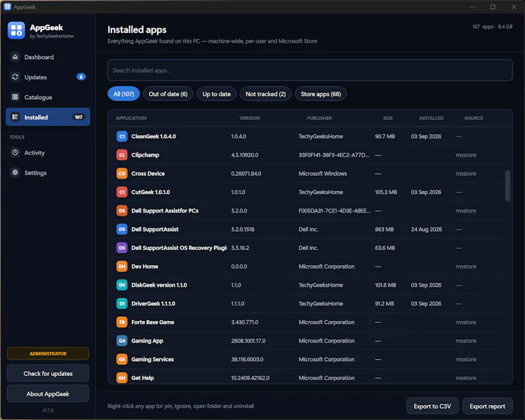The height and width of the screenshot is (420, 525).
Task: Click the Dell SupportAssist blue DS icon
Action: click(x=122, y=229)
